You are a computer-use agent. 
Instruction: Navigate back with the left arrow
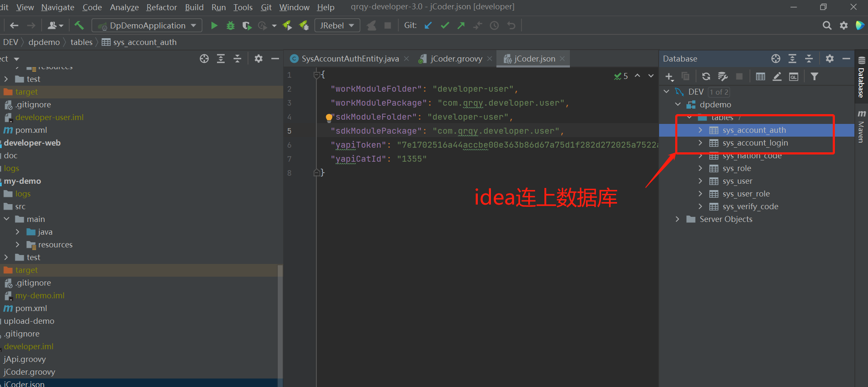[x=14, y=25]
